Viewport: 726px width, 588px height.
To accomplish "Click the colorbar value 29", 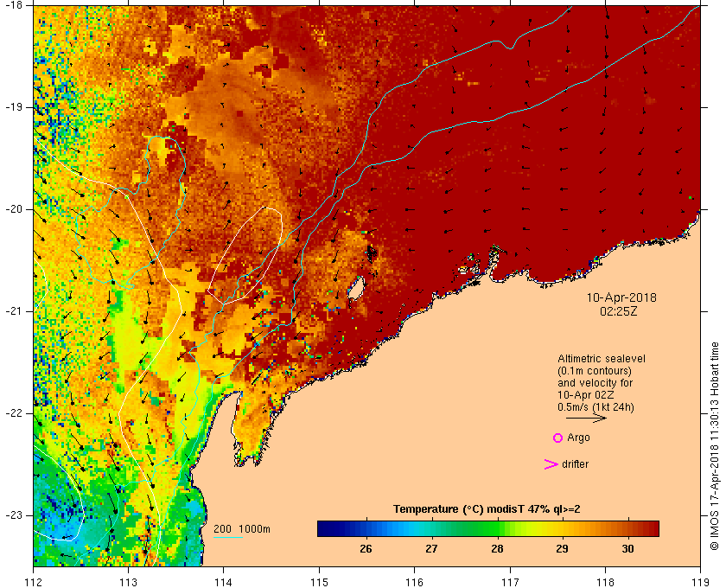I will [x=562, y=549].
